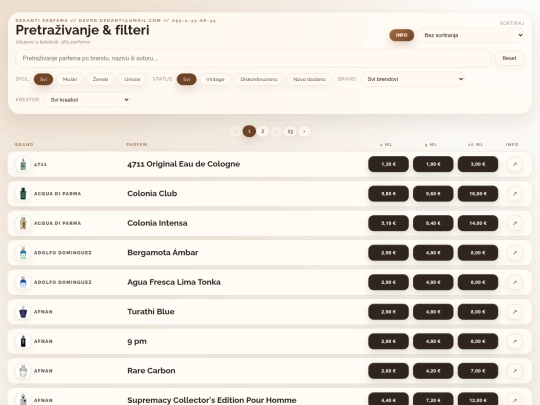
Task: Select 5 ml price for 4711 Original
Action: coord(433,164)
